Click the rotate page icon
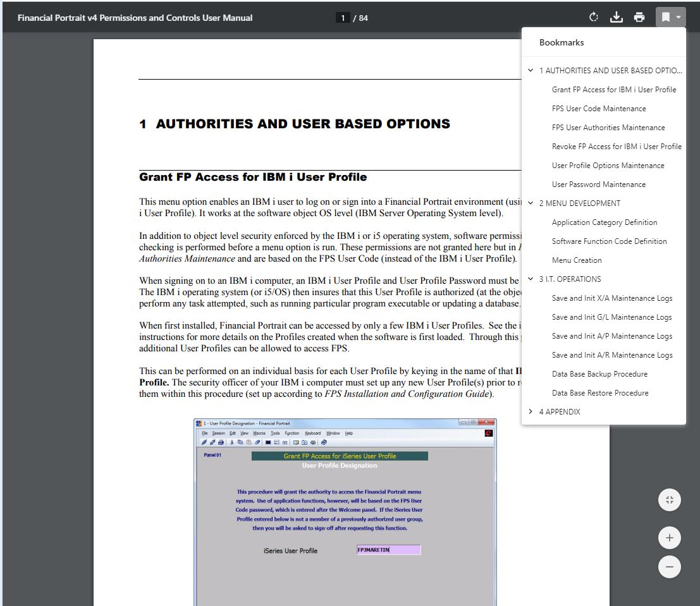 click(593, 18)
